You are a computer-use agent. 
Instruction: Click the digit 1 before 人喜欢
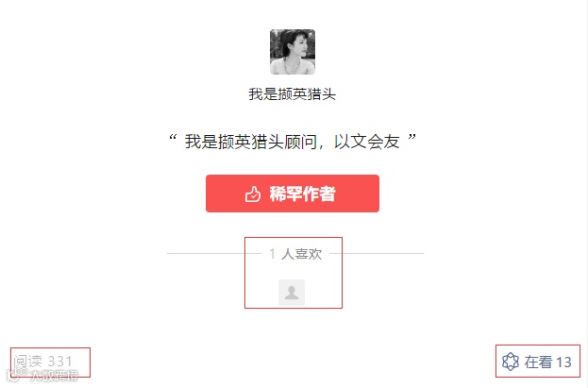point(272,254)
